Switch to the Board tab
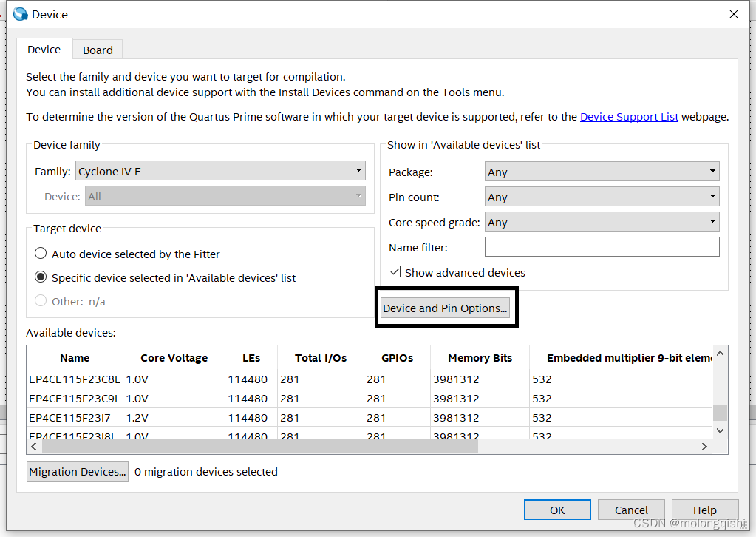Screen dimensions: 756x537 point(98,50)
